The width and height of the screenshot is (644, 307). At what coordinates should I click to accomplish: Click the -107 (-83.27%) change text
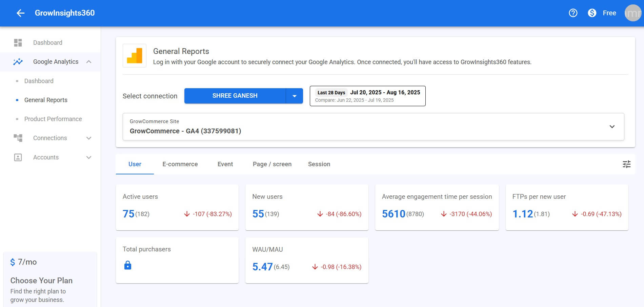(212, 214)
